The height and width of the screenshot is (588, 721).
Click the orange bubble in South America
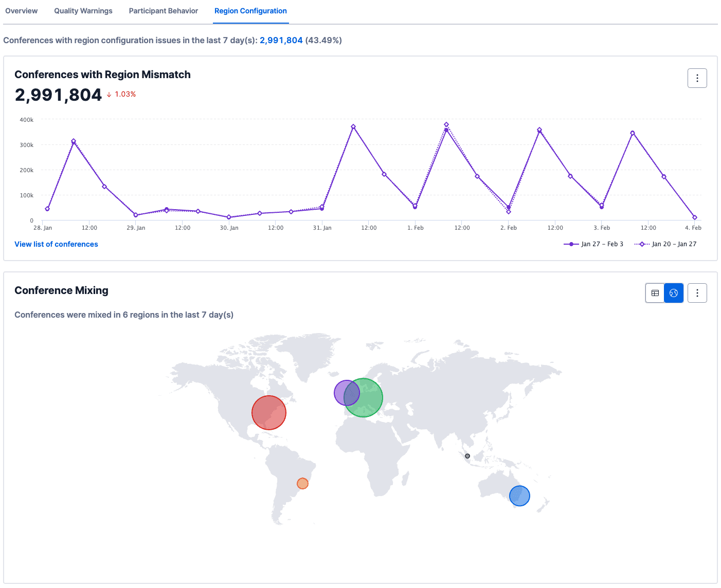point(302,484)
